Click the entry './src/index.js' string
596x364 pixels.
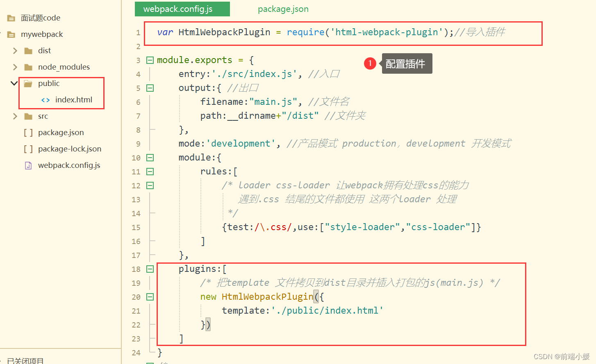[254, 74]
